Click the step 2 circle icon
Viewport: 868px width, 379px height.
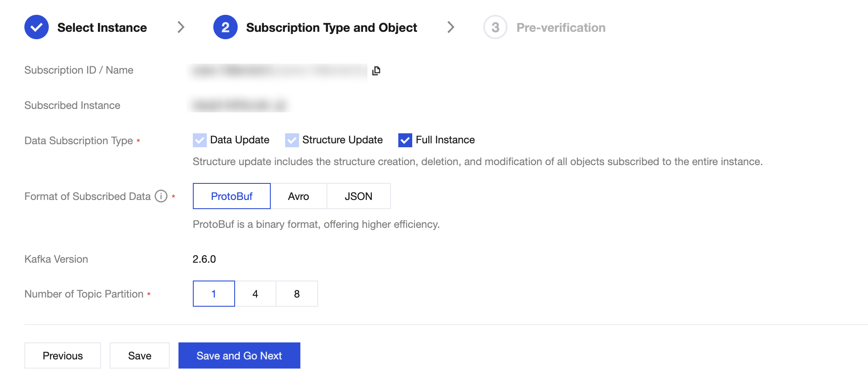pyautogui.click(x=225, y=27)
